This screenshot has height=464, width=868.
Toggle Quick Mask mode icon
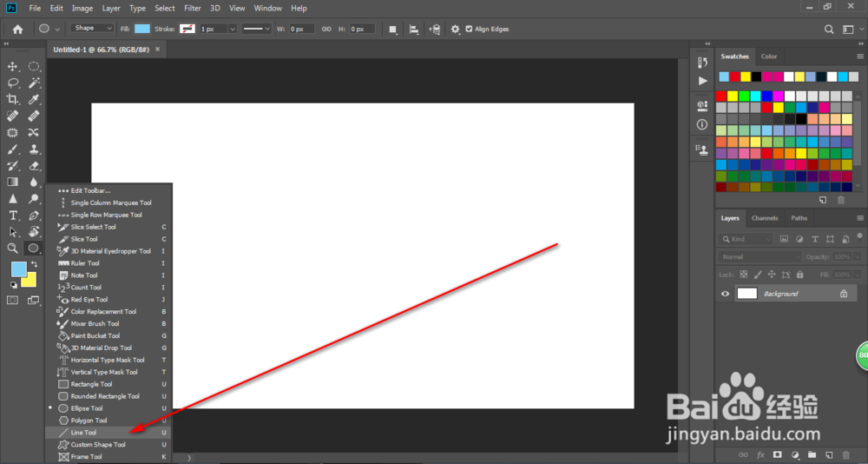tap(12, 300)
